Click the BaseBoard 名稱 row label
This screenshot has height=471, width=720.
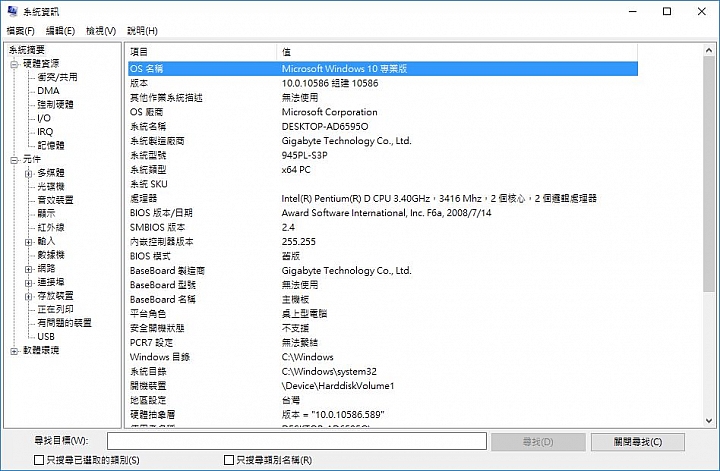tap(163, 299)
